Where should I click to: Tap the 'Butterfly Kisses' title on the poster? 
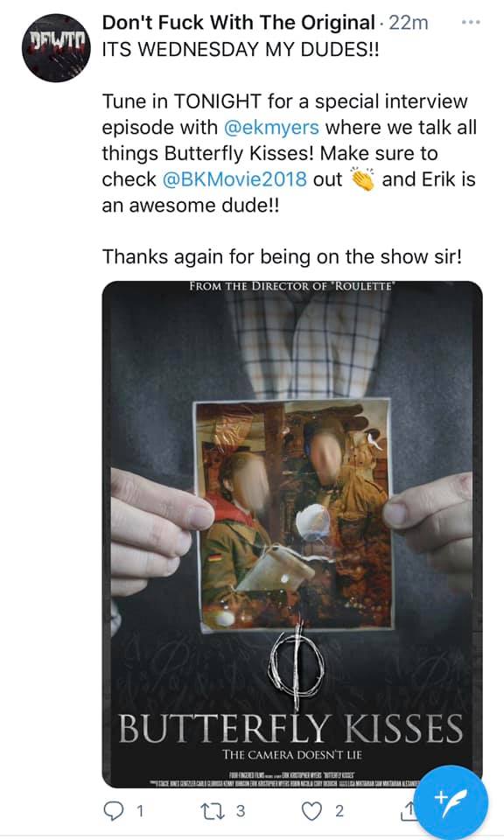[x=290, y=728]
